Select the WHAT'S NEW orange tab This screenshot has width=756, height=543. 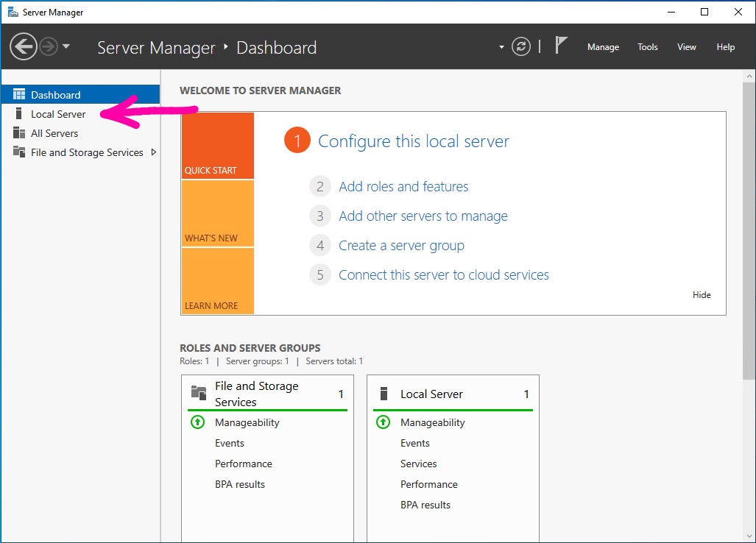217,213
